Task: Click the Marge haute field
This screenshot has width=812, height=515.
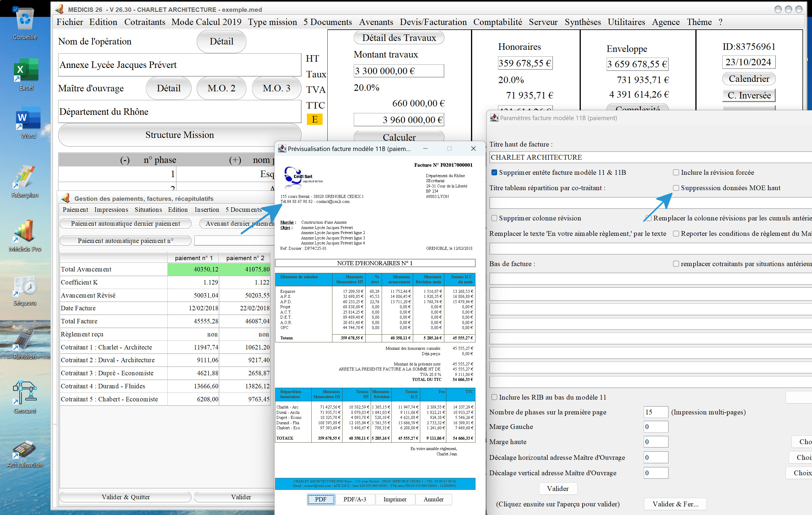Action: pyautogui.click(x=656, y=441)
